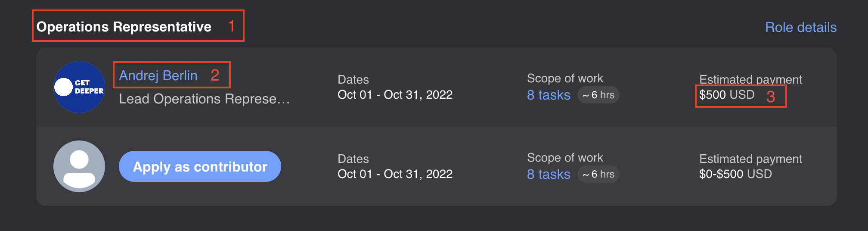Screen dimensions: 868x231
Task: Open the Role details link
Action: (801, 27)
